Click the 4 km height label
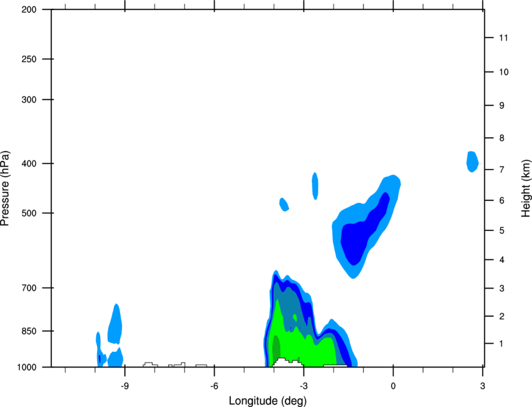This screenshot has height=407, width=532. 502,260
